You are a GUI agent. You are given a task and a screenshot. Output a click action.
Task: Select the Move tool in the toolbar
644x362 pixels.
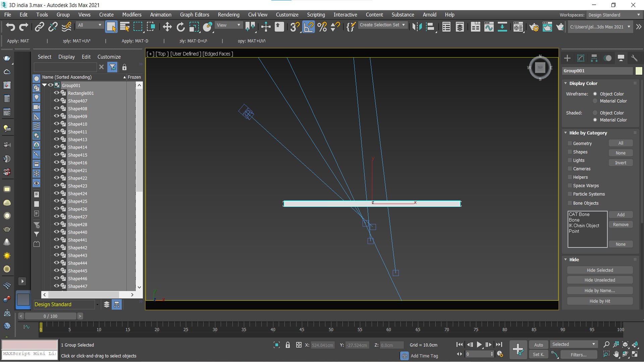pyautogui.click(x=167, y=27)
